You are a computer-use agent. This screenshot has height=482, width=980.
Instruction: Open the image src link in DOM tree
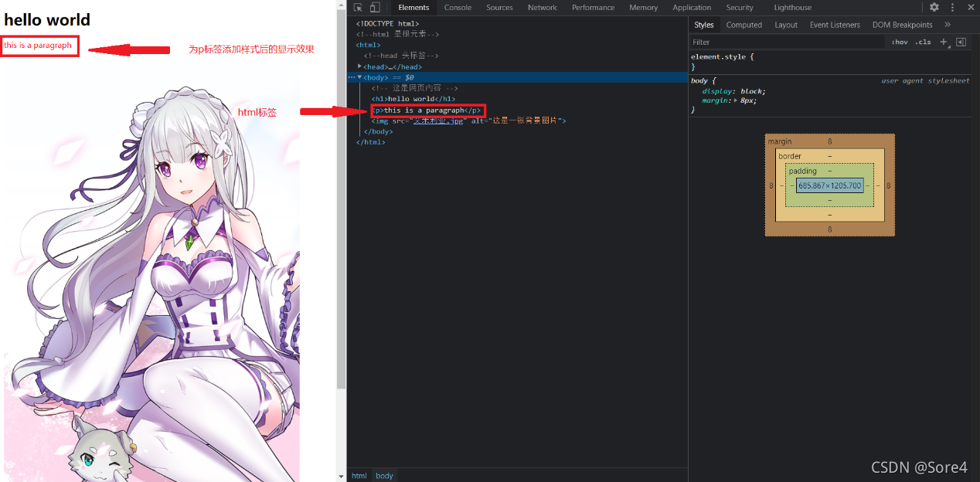click(x=438, y=120)
